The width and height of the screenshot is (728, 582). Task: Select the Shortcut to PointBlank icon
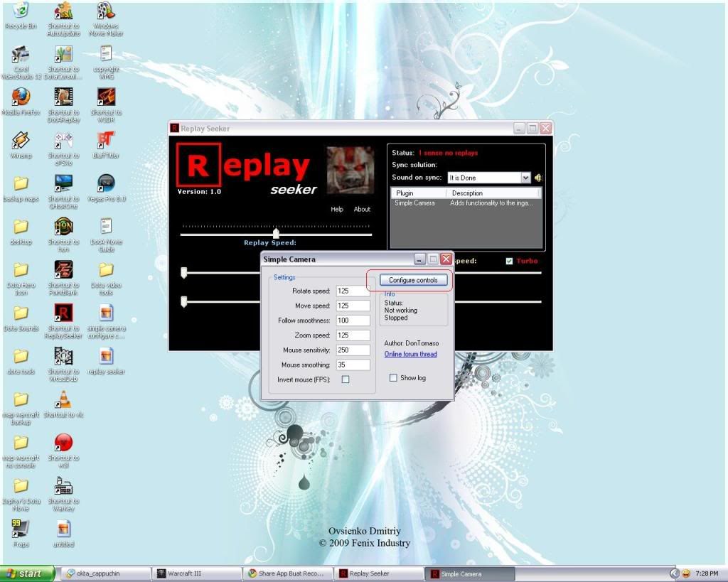tap(63, 278)
